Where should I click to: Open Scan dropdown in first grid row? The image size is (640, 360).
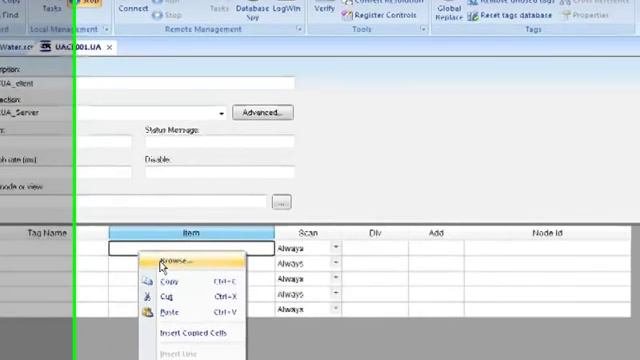[x=336, y=247]
